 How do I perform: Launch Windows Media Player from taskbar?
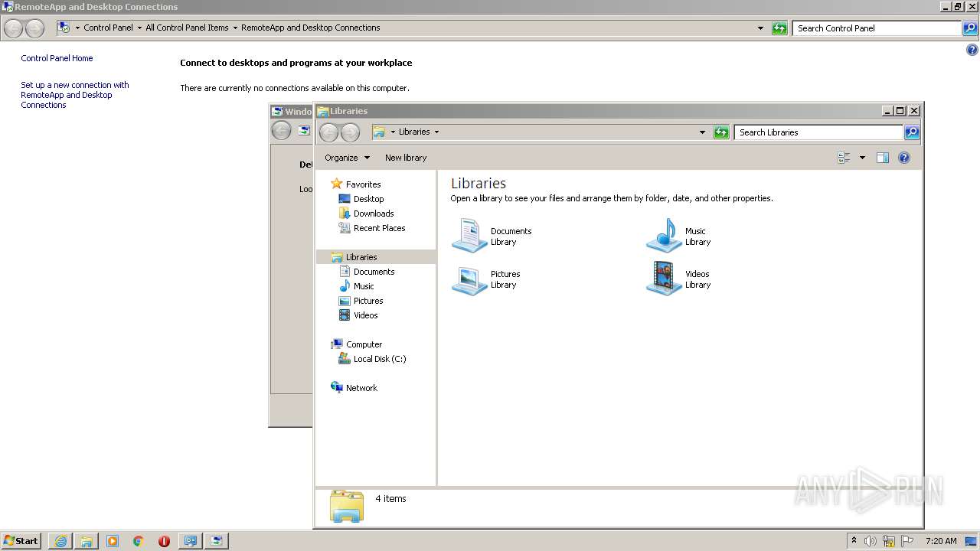coord(113,541)
